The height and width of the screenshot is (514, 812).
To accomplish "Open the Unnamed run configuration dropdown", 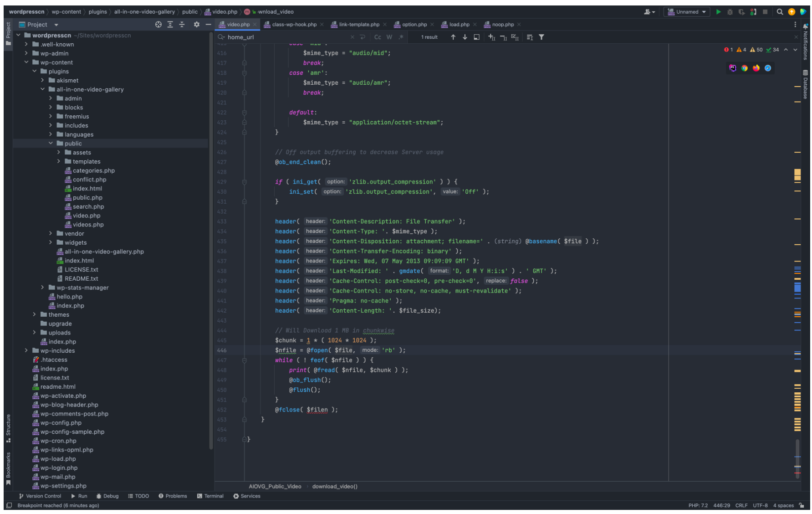I will click(x=686, y=12).
